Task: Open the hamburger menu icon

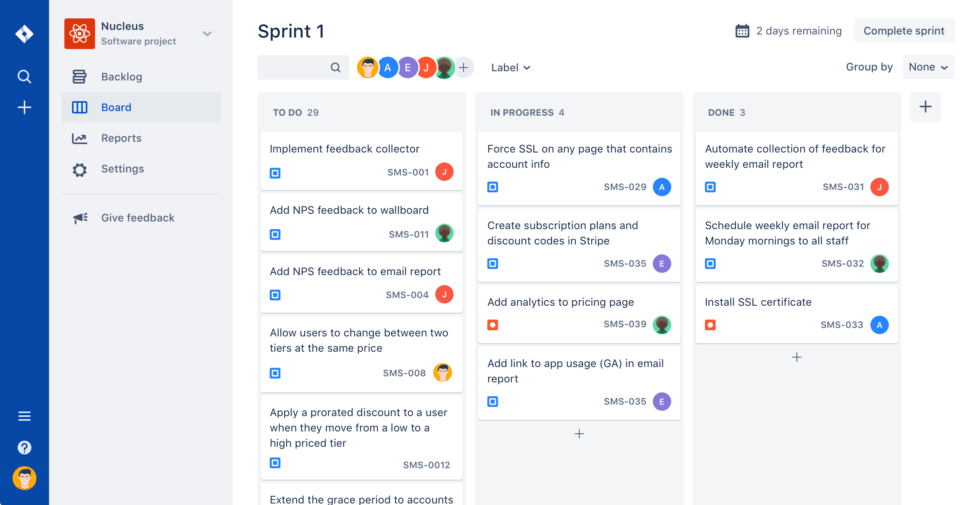Action: [x=24, y=416]
